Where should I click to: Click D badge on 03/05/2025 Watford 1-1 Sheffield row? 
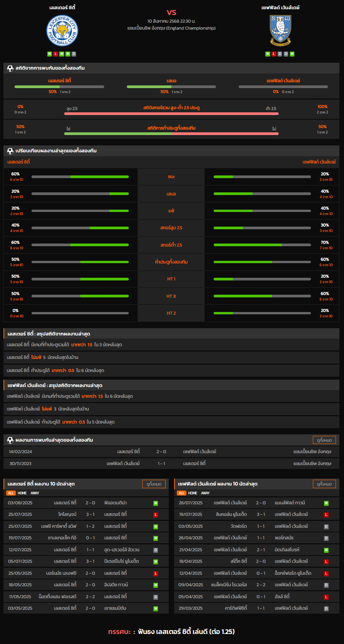(x=326, y=527)
